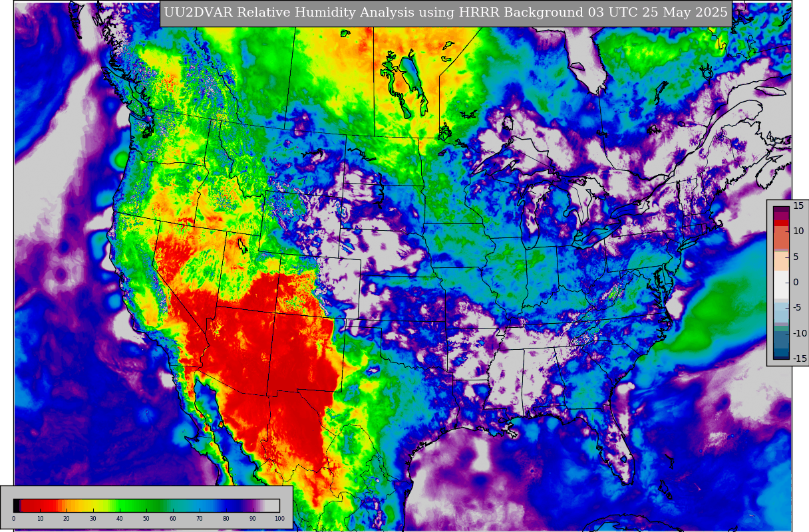Click the light gray end segment of humidity colorbar
This screenshot has height=532, width=809.
(x=271, y=505)
